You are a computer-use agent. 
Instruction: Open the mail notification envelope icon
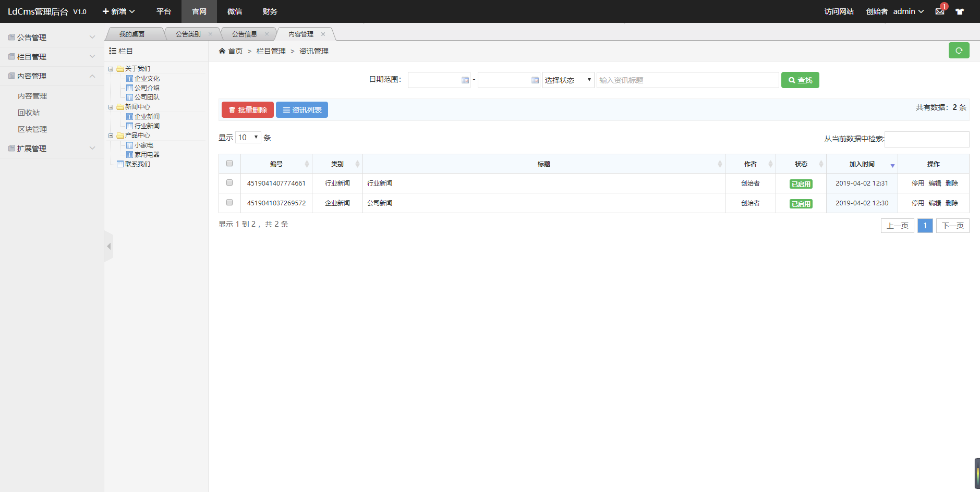939,11
